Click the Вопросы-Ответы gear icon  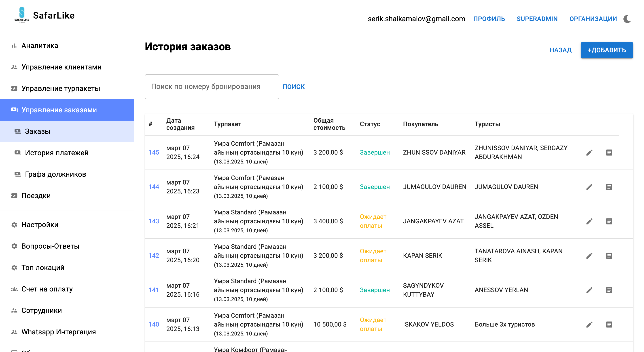tap(14, 246)
